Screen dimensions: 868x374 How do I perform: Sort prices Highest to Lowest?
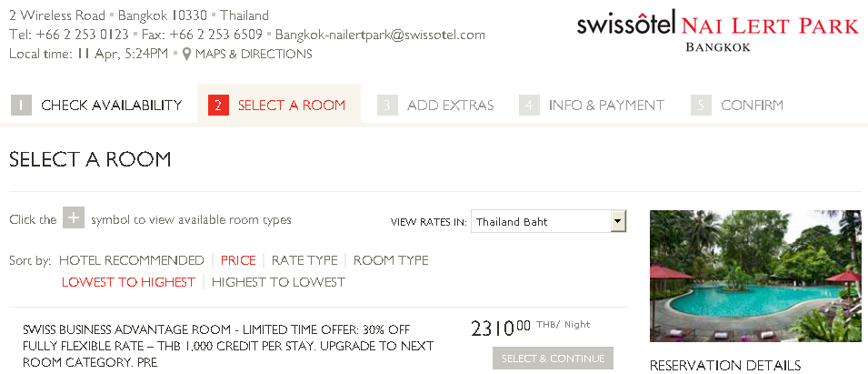pos(278,282)
